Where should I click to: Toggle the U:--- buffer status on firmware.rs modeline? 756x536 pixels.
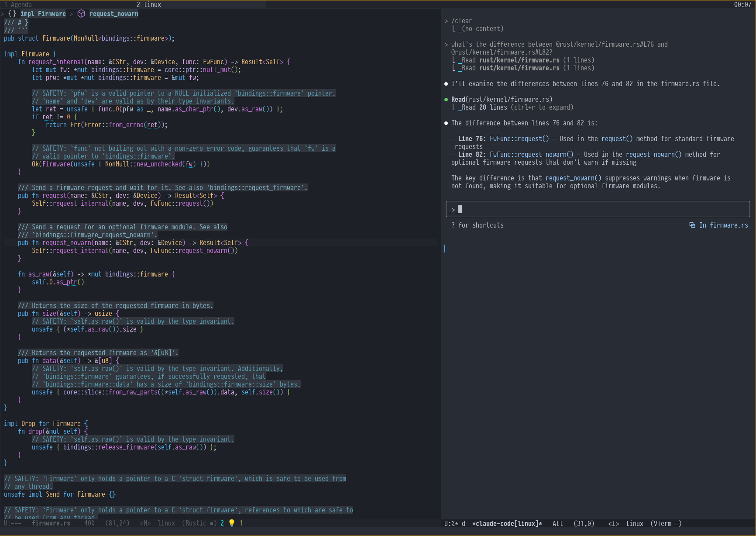12,523
